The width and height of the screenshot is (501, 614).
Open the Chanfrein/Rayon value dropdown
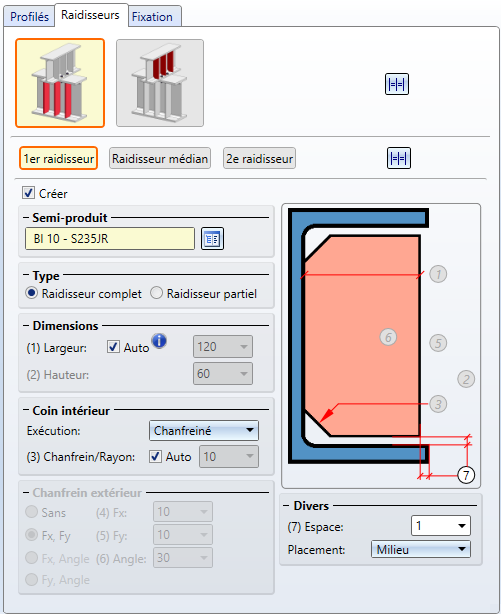point(229,456)
